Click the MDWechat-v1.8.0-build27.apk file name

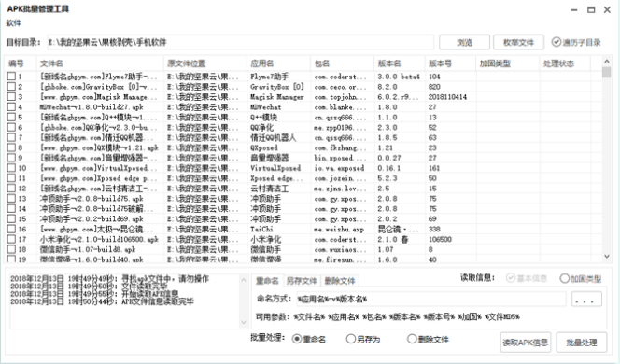click(x=92, y=107)
